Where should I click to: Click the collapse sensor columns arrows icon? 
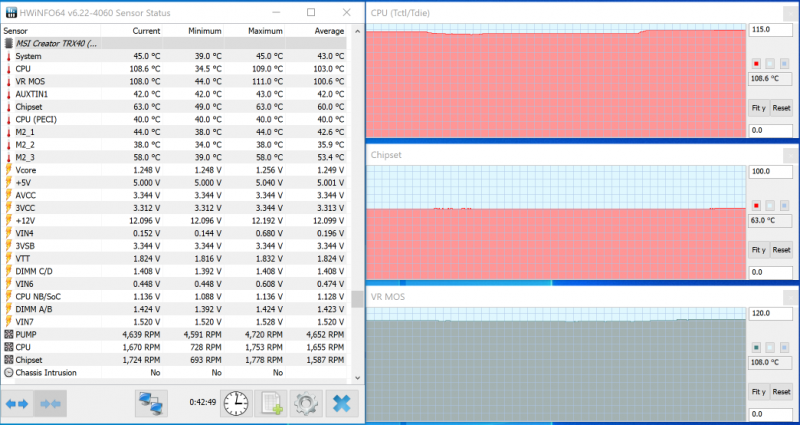[51, 404]
